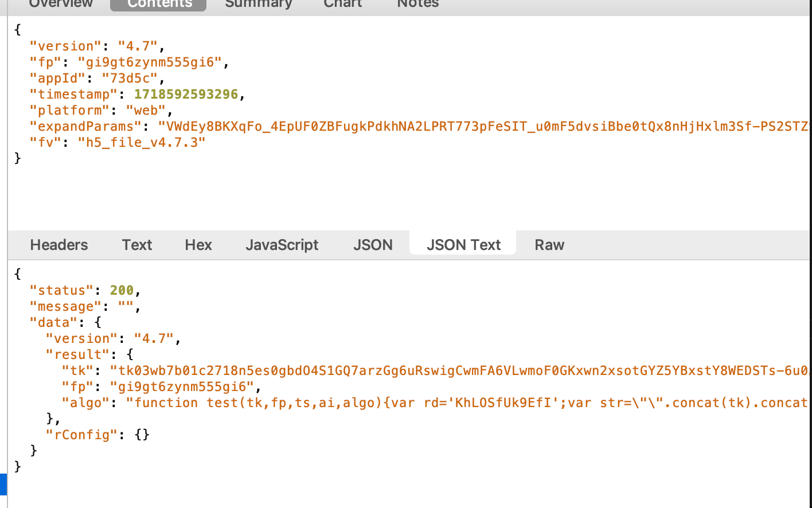Switch to the Overview tab

pos(61,3)
